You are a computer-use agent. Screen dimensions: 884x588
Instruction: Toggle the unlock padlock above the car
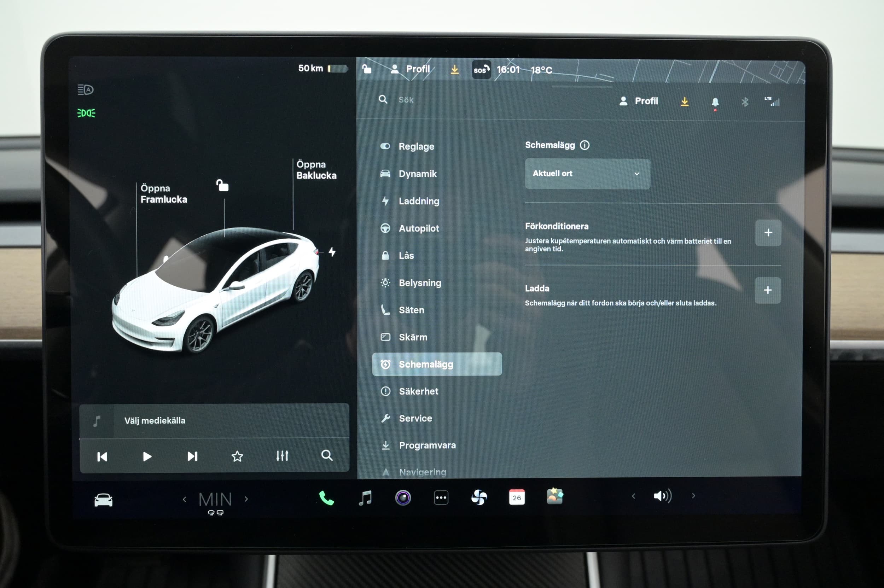click(222, 185)
